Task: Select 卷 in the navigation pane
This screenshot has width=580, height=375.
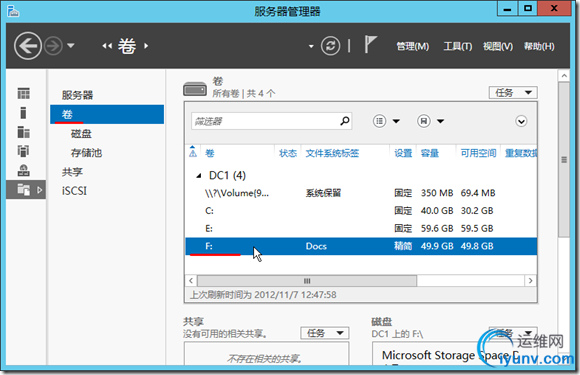Action: coord(107,114)
